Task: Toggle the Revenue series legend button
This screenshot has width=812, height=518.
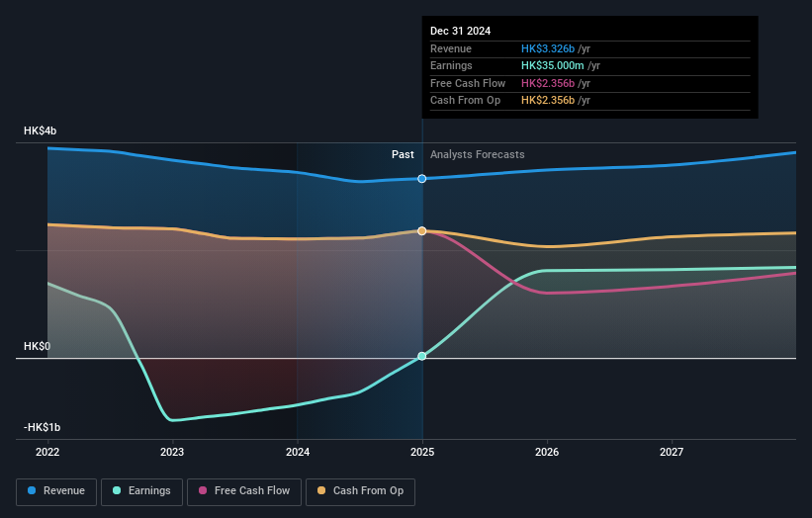Action: tap(56, 491)
